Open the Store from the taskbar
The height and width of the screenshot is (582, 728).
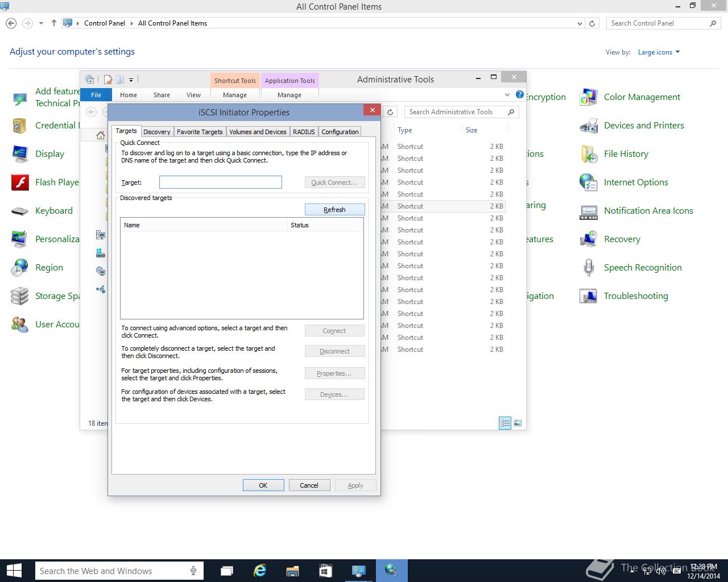click(x=325, y=571)
